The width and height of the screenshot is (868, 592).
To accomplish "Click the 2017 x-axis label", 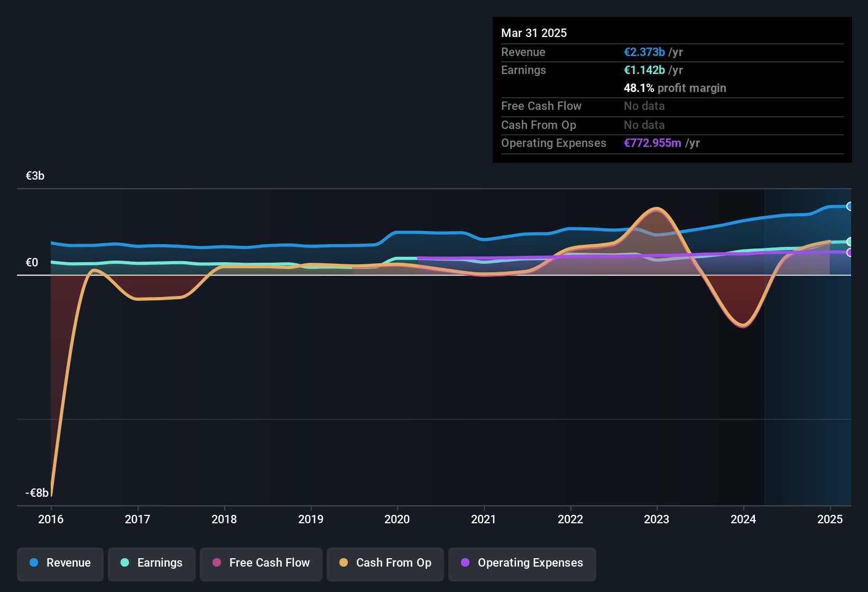I will click(137, 519).
